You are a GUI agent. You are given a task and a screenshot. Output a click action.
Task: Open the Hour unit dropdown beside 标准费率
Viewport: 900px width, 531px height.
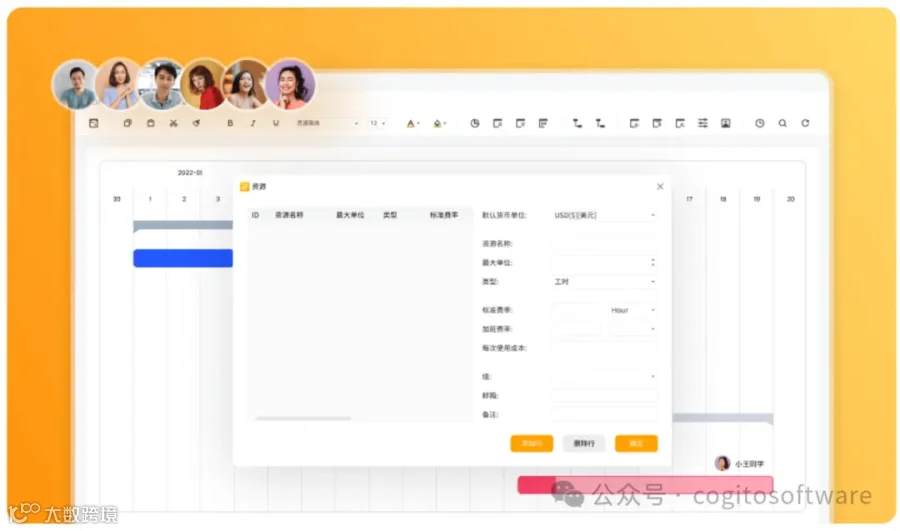(633, 310)
